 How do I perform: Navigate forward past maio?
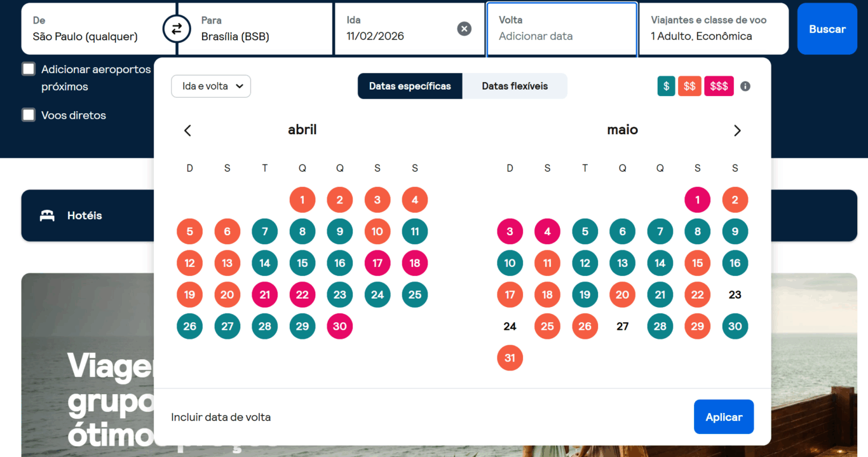(x=737, y=130)
